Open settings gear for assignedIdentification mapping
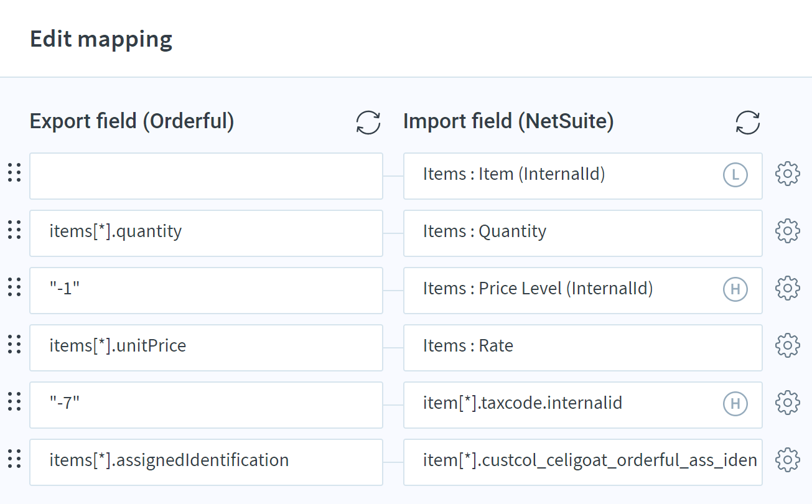 [x=787, y=460]
